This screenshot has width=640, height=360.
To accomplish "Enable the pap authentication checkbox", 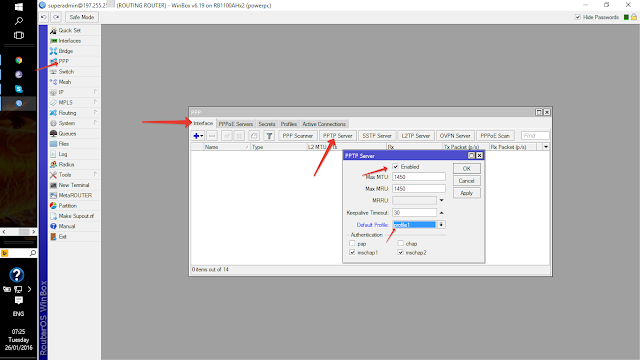I will click(352, 243).
